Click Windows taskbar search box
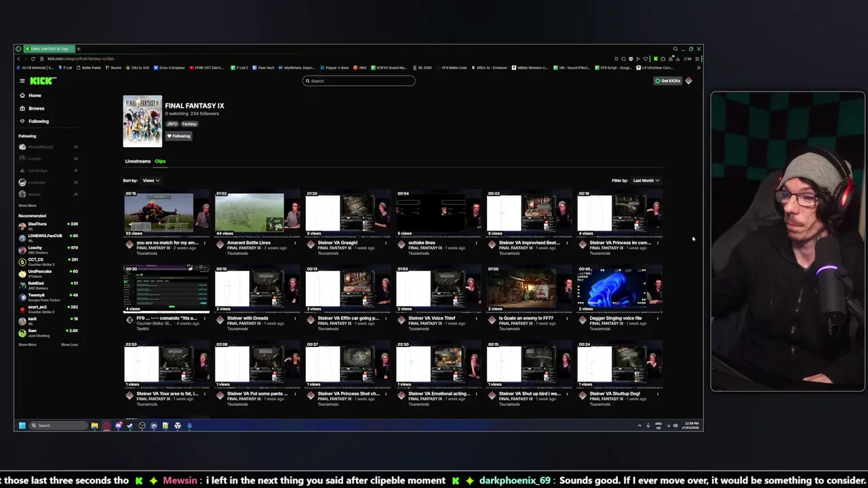The image size is (868, 488). click(59, 426)
